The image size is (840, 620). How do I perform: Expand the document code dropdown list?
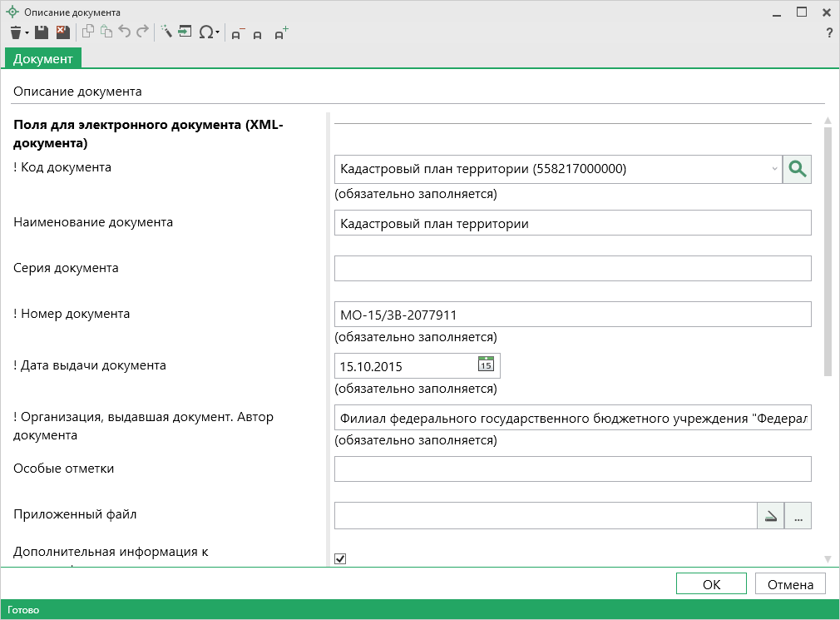pyautogui.click(x=774, y=169)
